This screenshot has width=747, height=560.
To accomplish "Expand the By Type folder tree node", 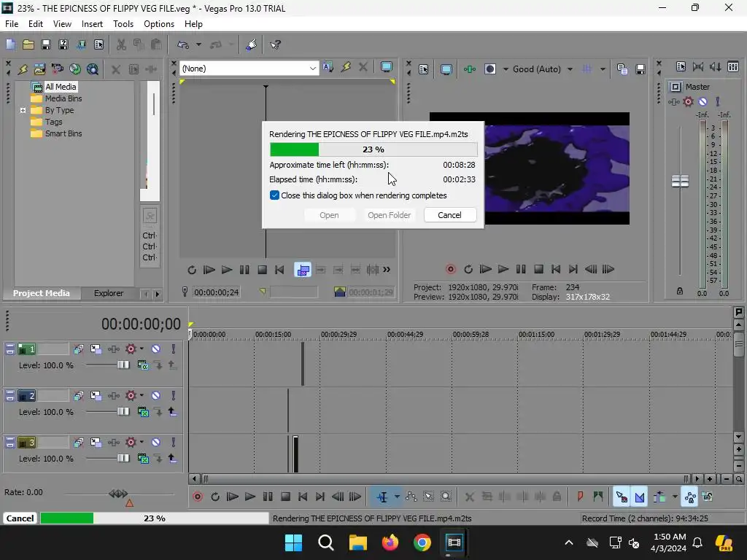I will click(x=23, y=111).
